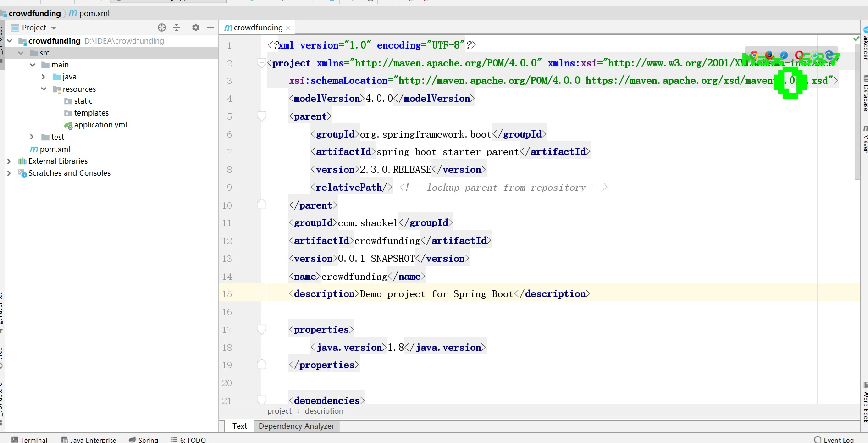Click the Event Log icon

pyautogui.click(x=818, y=440)
